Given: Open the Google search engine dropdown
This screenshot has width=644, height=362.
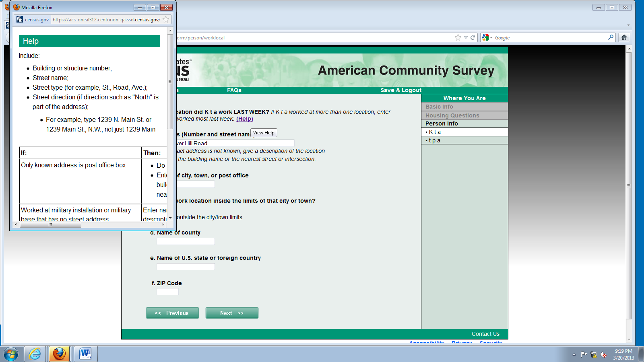Looking at the screenshot, I should click(487, 37).
